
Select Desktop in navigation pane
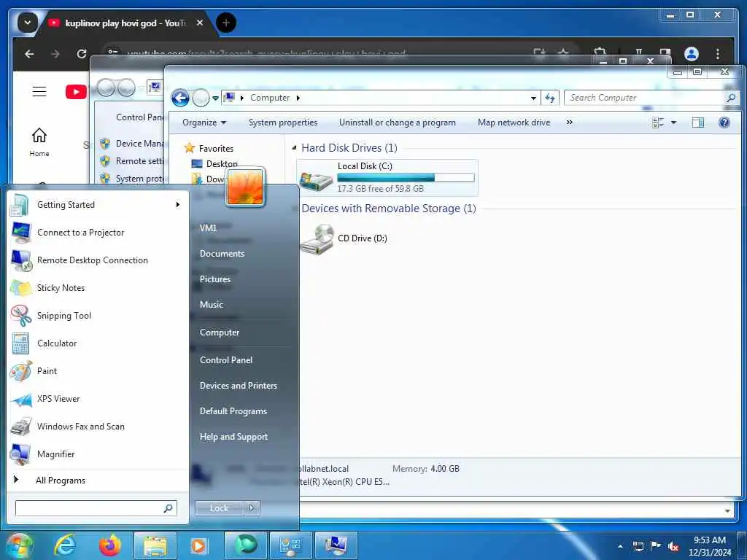coord(222,164)
